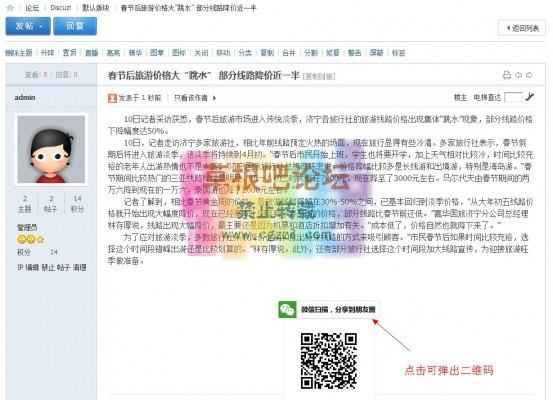Click the 帖子 link in admin actions
This screenshot has height=400, width=553.
coord(63,267)
